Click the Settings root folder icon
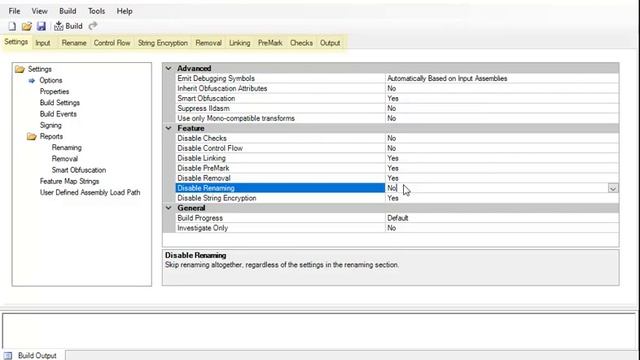Image resolution: width=640 pixels, height=360 pixels. tap(20, 69)
